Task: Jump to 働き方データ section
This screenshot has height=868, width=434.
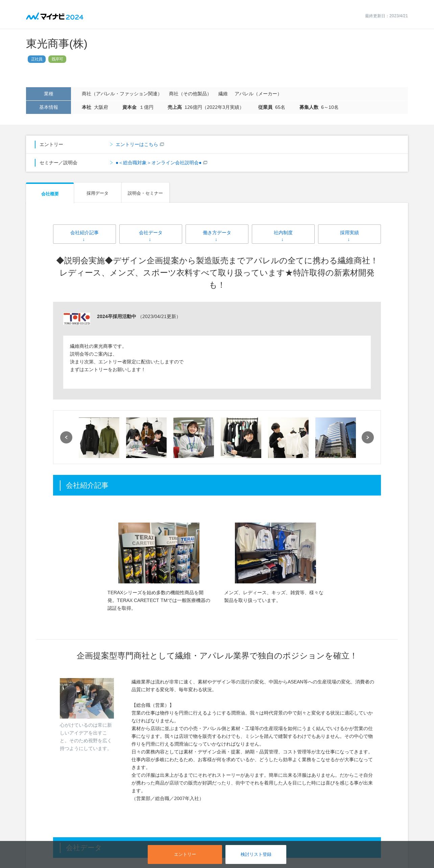Action: 217,234
